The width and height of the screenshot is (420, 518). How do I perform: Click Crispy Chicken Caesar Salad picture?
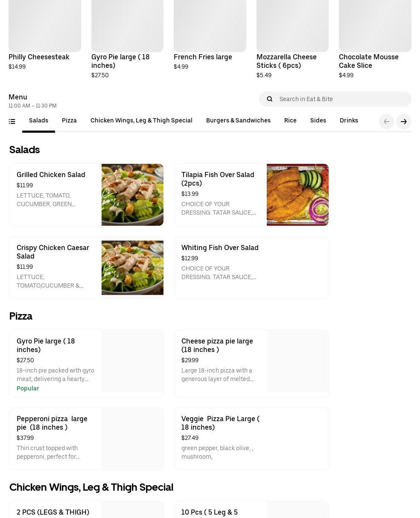click(132, 268)
